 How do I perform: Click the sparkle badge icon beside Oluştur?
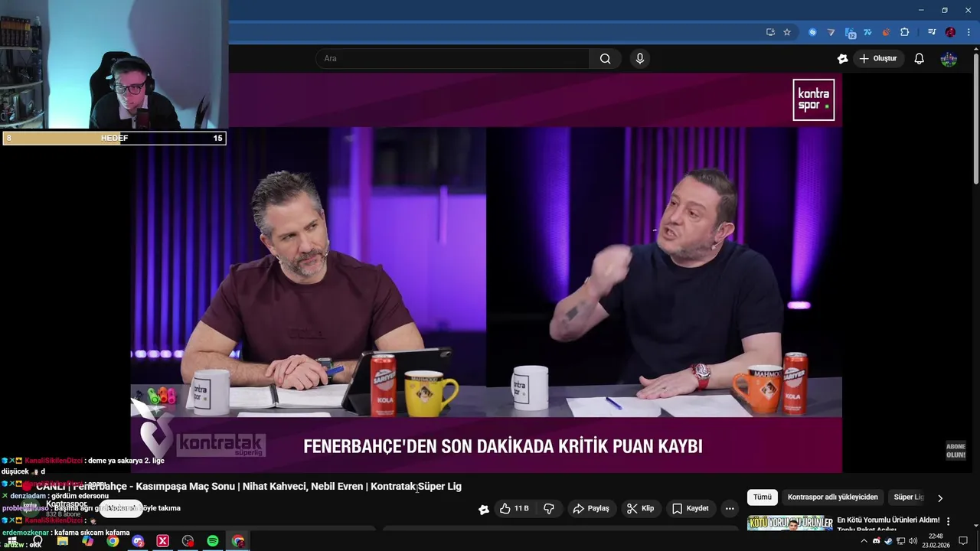tap(842, 59)
